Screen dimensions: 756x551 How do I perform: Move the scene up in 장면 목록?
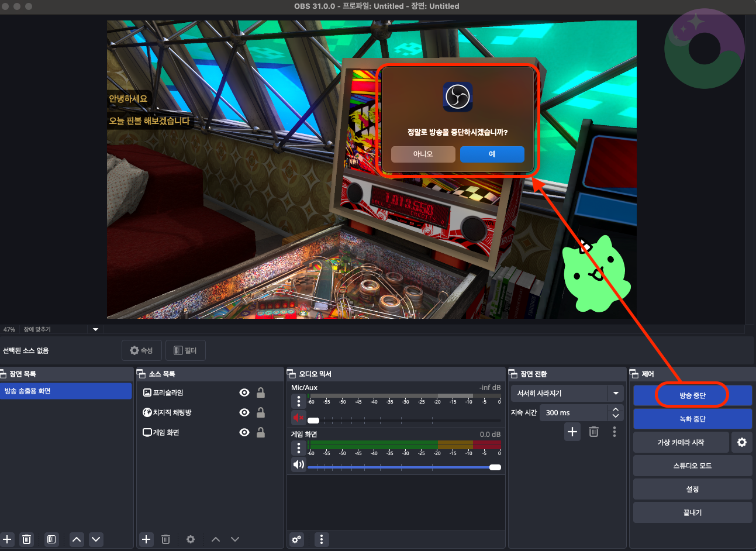77,539
